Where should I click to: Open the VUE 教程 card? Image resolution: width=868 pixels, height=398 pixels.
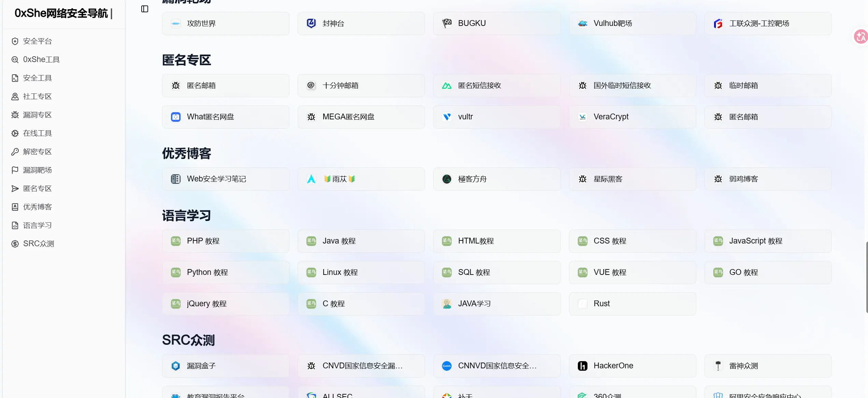coord(632,272)
